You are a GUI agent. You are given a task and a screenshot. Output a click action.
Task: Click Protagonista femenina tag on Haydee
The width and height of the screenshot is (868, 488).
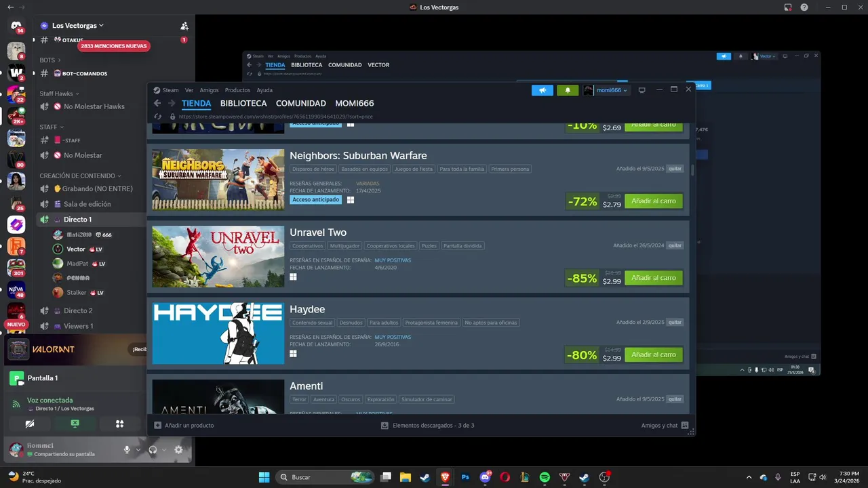[x=431, y=323]
